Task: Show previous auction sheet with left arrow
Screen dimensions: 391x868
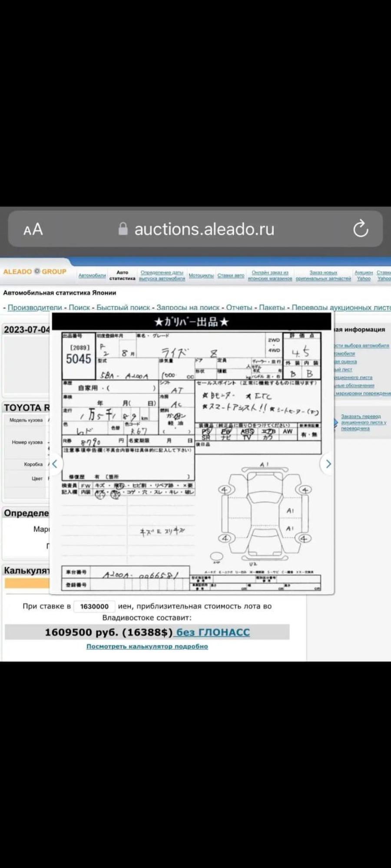Action: [55, 464]
